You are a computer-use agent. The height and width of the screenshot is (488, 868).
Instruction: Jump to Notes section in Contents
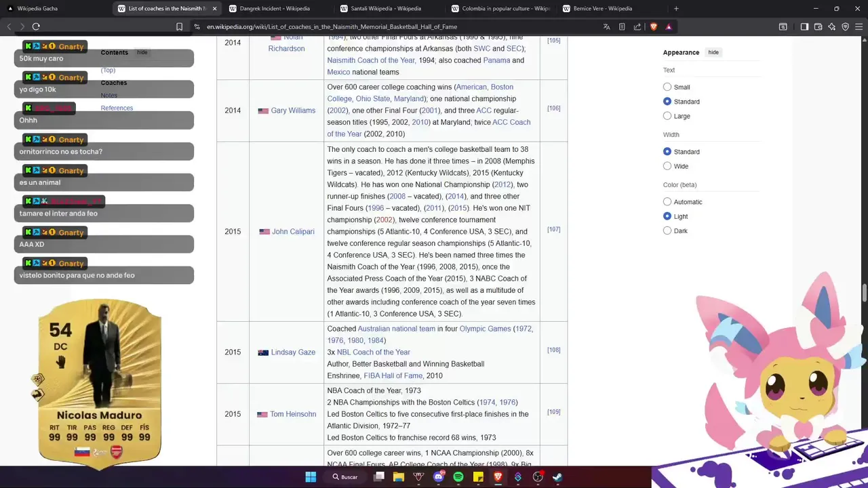point(109,96)
